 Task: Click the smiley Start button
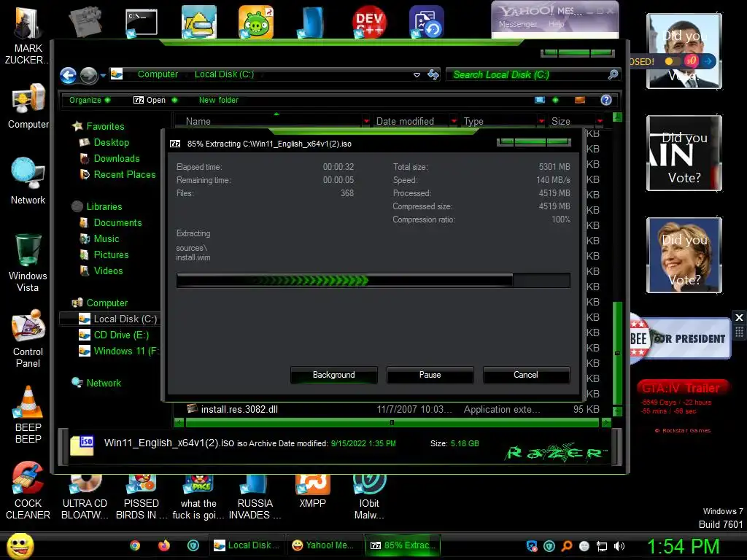[x=20, y=545]
